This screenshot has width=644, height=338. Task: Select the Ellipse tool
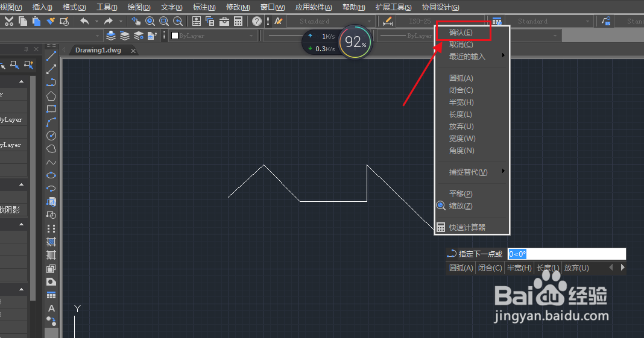point(51,175)
